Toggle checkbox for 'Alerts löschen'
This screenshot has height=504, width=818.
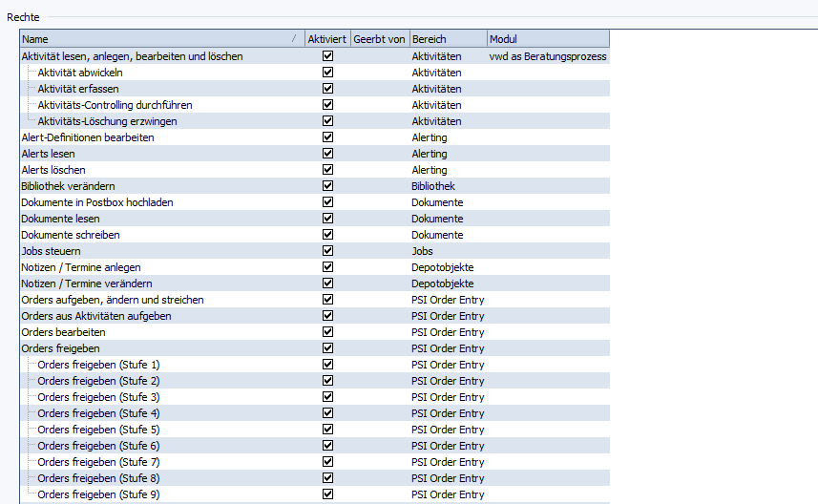click(x=327, y=170)
